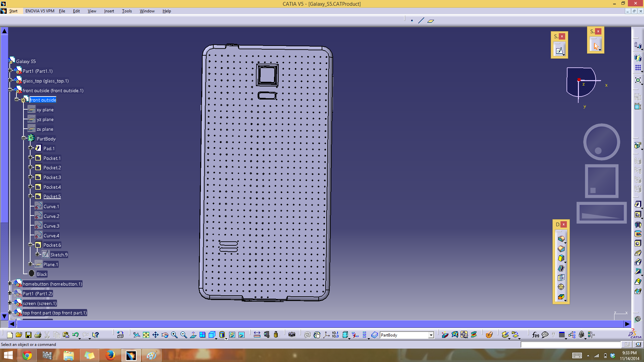644x362 pixels.
Task: Expand homebutton (homebutton.1) node
Action: (10, 284)
